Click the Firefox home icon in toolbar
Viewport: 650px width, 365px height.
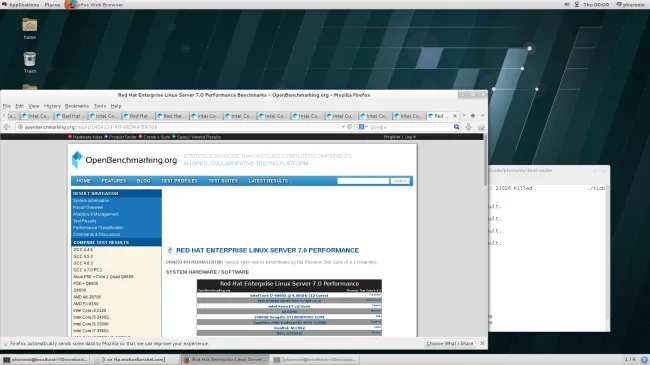481,127
